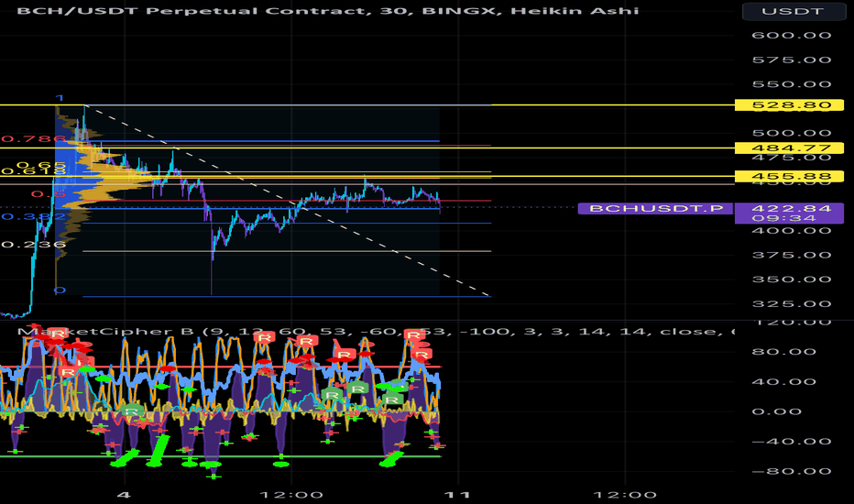This screenshot has width=854, height=504.
Task: Click the −80.00 indicator scale value
Action: (792, 472)
